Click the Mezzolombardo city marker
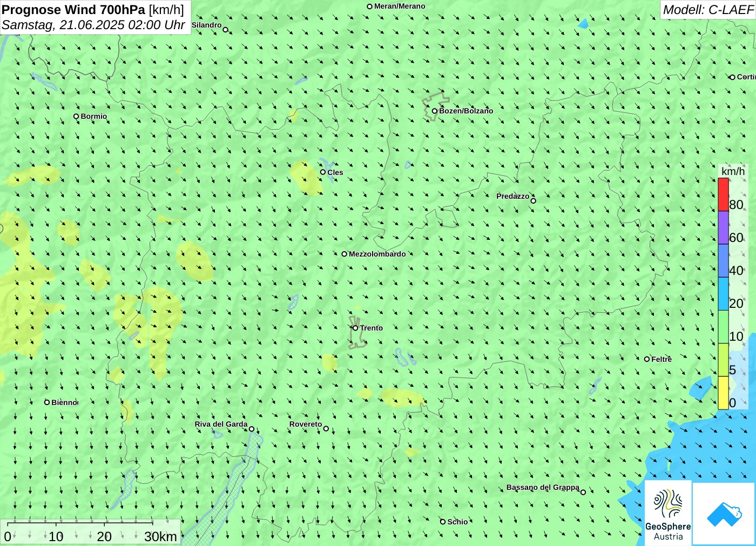The image size is (756, 546). click(344, 254)
